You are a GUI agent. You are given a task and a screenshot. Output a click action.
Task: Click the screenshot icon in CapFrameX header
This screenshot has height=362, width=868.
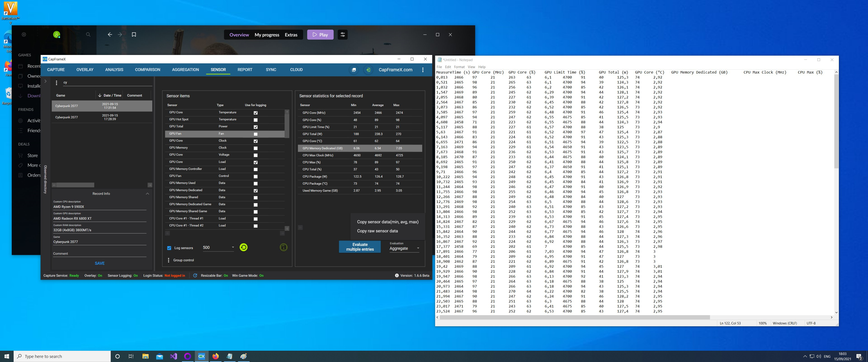pyautogui.click(x=354, y=70)
